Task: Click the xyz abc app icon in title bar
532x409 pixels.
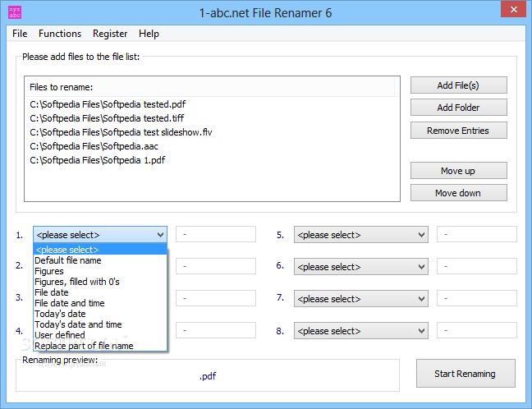Action: 15,12
